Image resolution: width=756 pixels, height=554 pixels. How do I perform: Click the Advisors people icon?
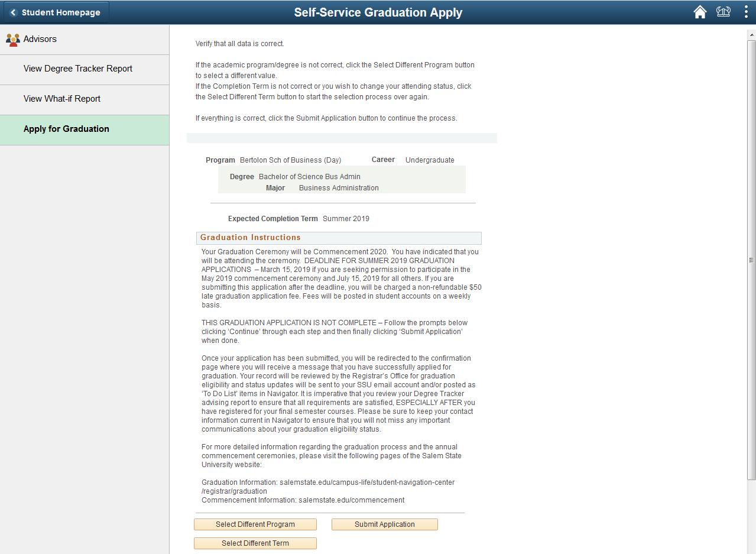pos(12,40)
